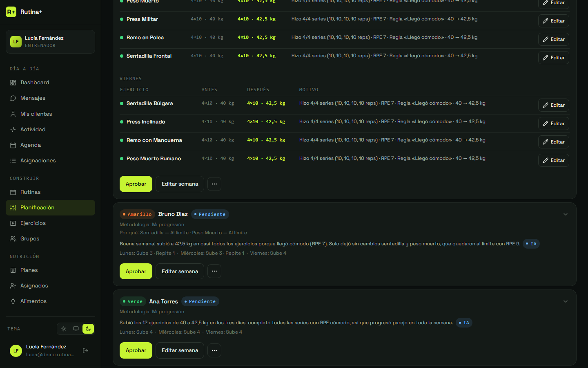Click the Asignaciones list icon
The height and width of the screenshot is (368, 588).
(x=13, y=161)
